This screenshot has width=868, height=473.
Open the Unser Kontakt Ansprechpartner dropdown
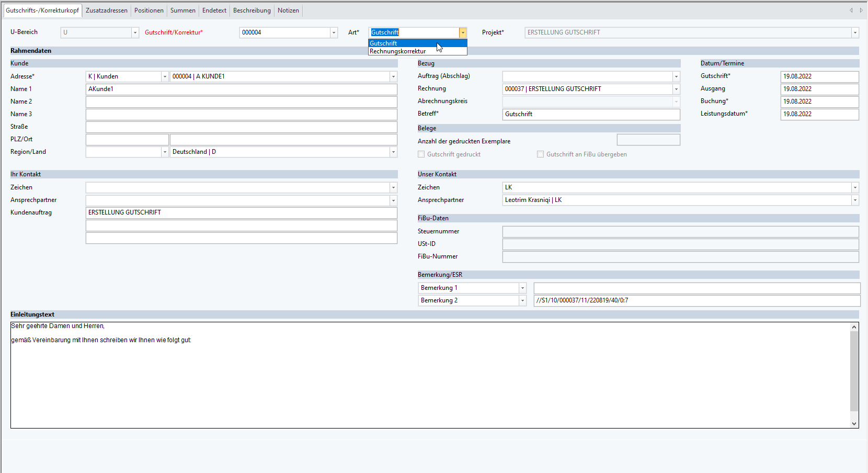[x=854, y=200]
